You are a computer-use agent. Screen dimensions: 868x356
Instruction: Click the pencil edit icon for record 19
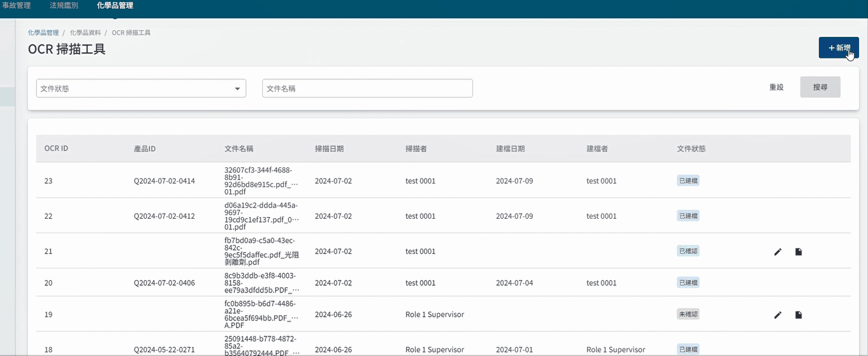pyautogui.click(x=778, y=315)
